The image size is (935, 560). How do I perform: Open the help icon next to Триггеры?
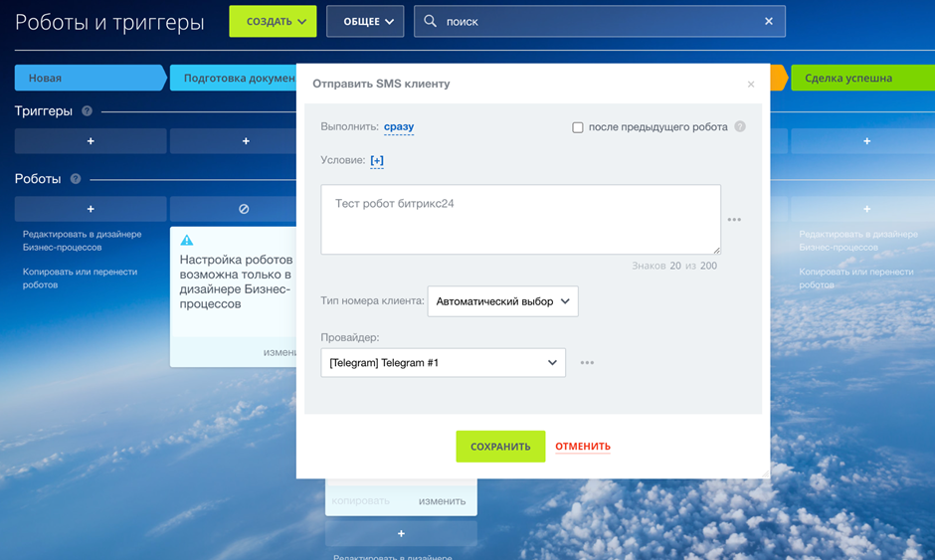tap(88, 111)
